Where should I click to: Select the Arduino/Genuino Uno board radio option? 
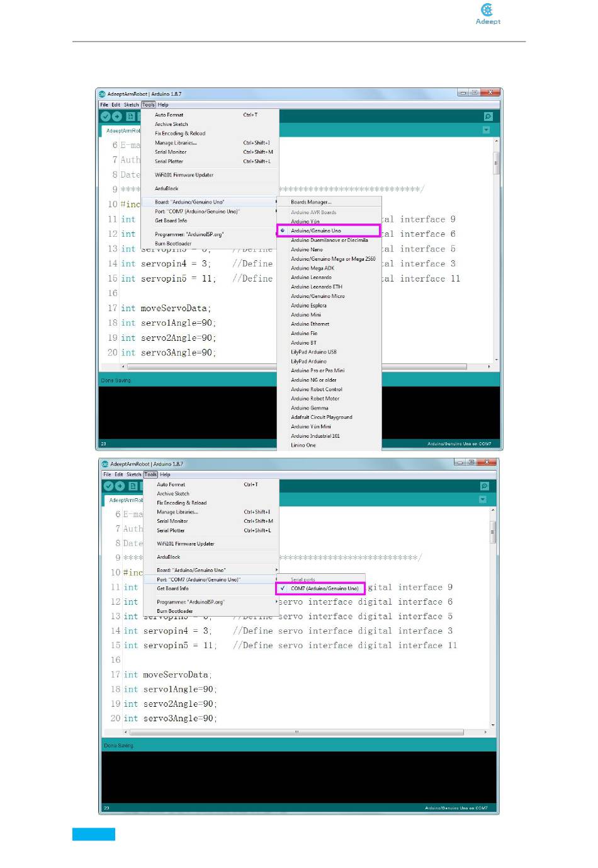click(316, 231)
